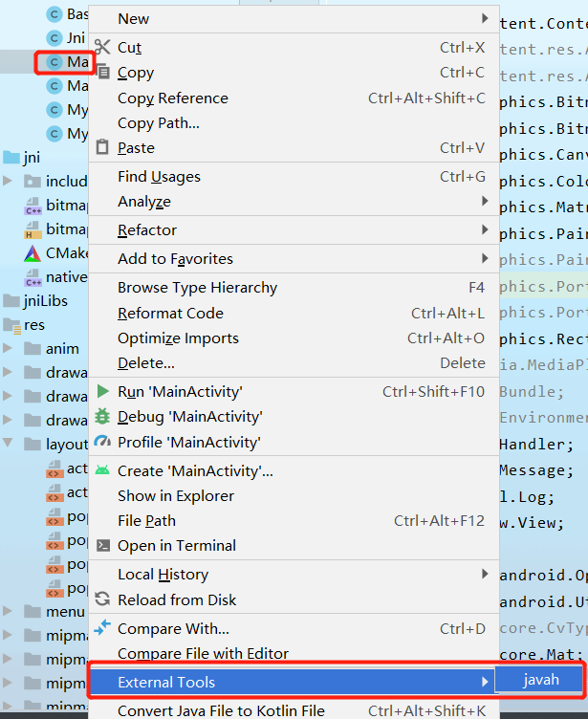The height and width of the screenshot is (719, 588).
Task: Select the native C++ file
Action: (55, 277)
